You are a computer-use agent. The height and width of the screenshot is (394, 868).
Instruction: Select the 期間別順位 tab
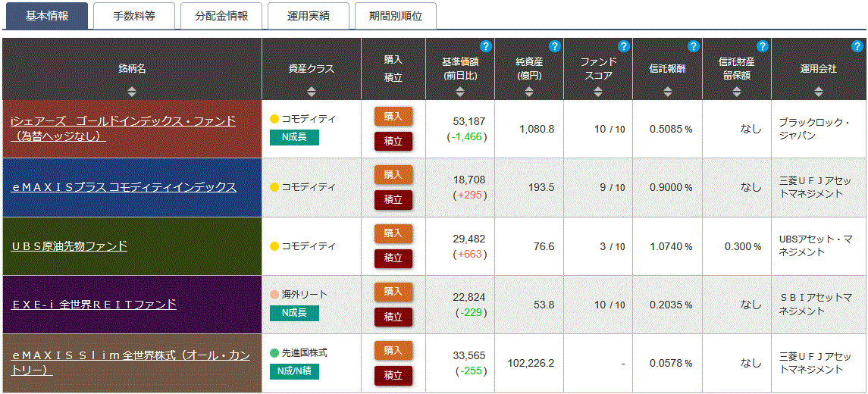(x=396, y=16)
